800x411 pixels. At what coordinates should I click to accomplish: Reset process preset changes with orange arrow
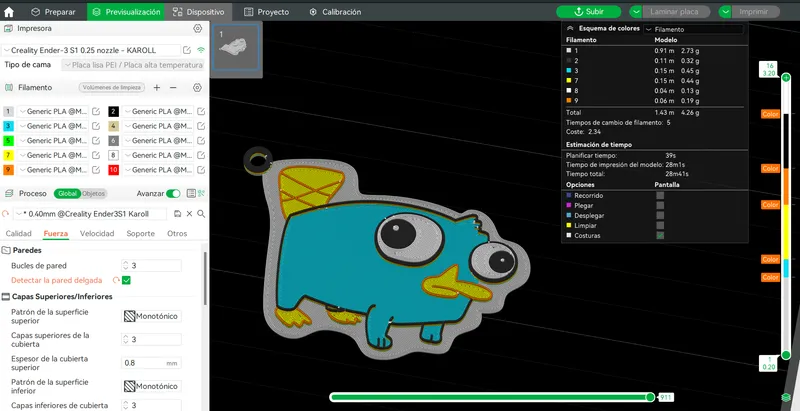click(6, 214)
